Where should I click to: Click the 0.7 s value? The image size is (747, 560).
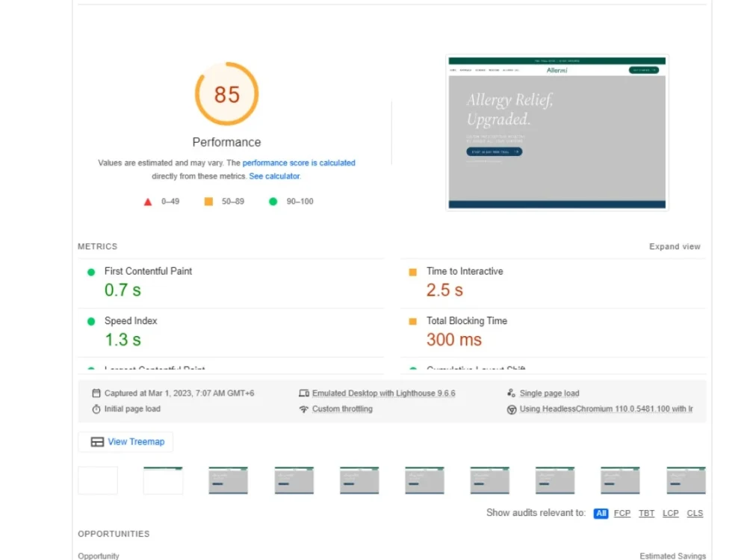(123, 290)
